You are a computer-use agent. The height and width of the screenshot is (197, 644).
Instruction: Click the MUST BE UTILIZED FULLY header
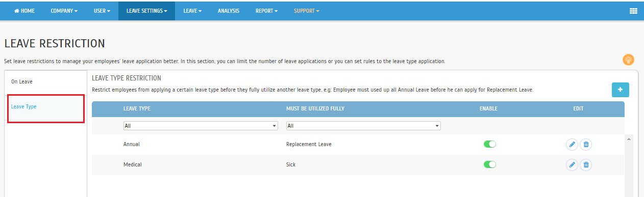315,108
